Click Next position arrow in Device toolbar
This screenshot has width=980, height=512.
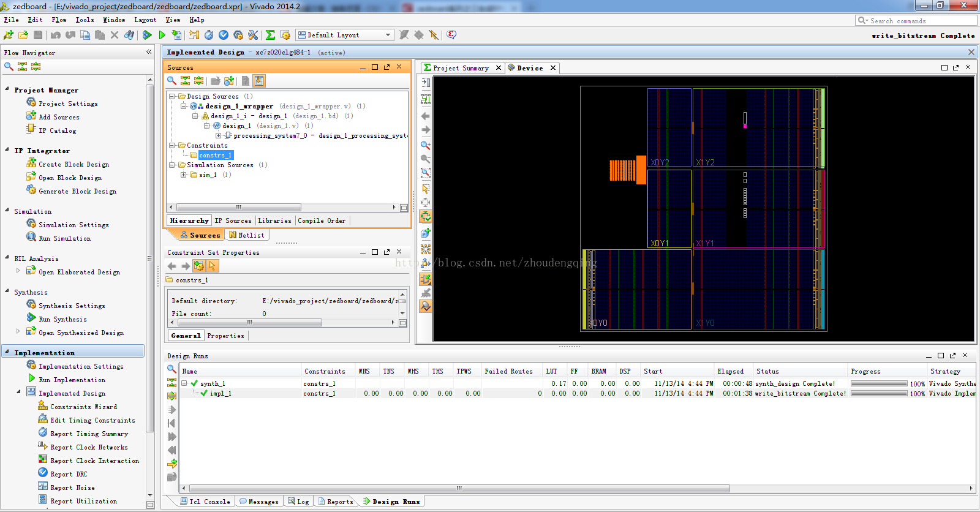426,130
